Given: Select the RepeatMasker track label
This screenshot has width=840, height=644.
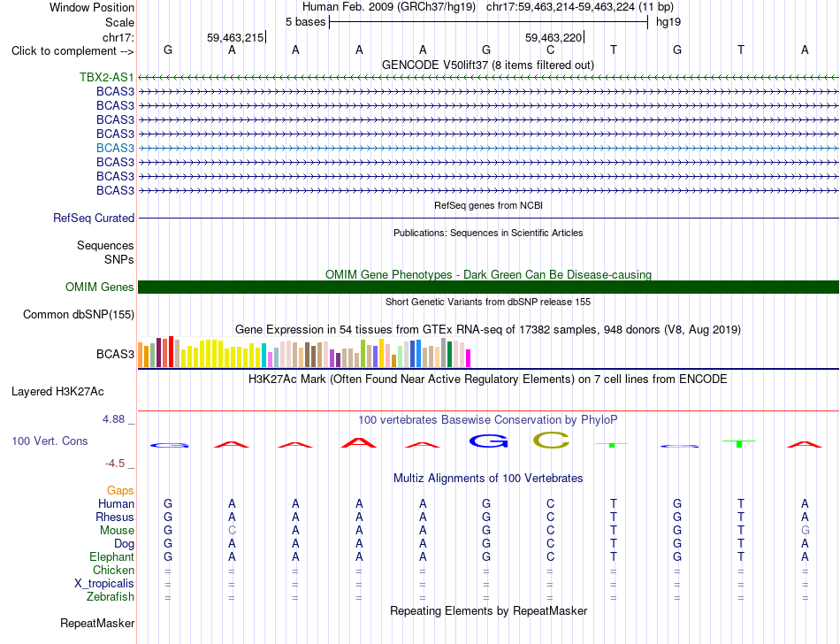Looking at the screenshot, I should pyautogui.click(x=97, y=623).
